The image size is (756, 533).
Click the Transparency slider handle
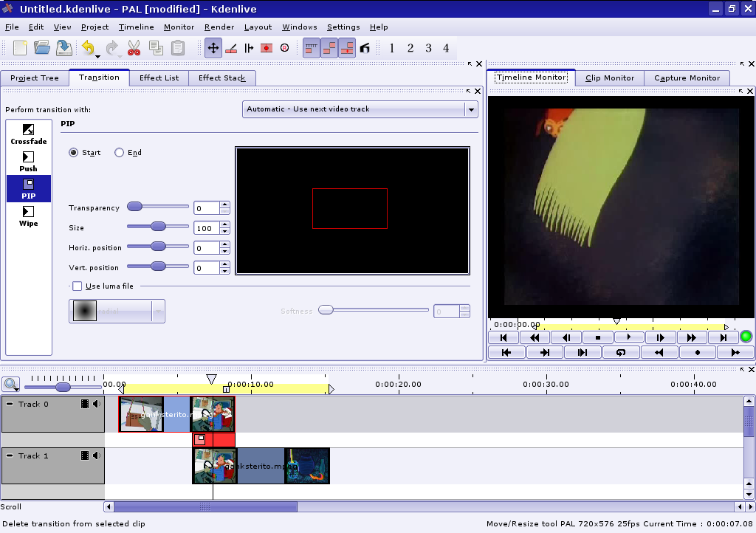tap(134, 207)
